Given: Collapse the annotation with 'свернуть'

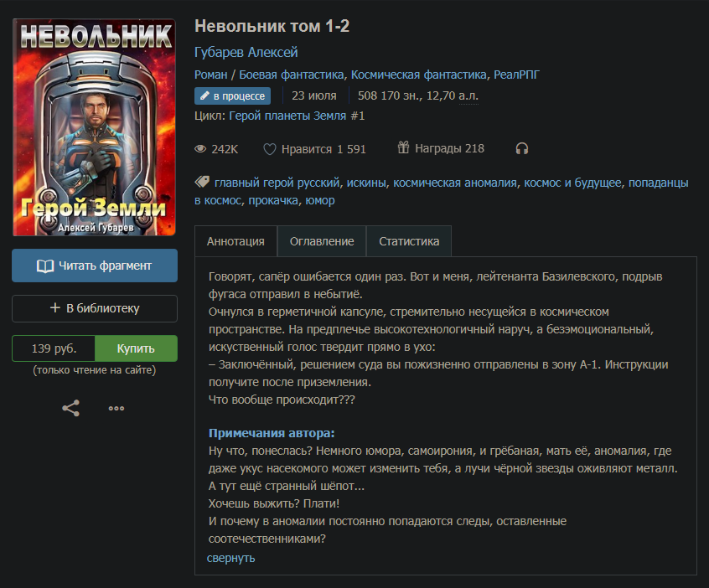Looking at the screenshot, I should (x=230, y=558).
